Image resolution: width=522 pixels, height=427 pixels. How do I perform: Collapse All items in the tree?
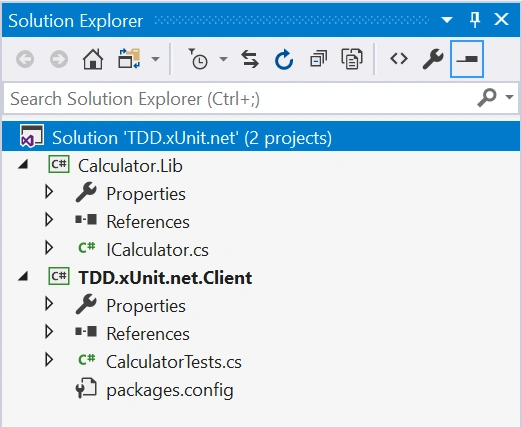click(318, 59)
